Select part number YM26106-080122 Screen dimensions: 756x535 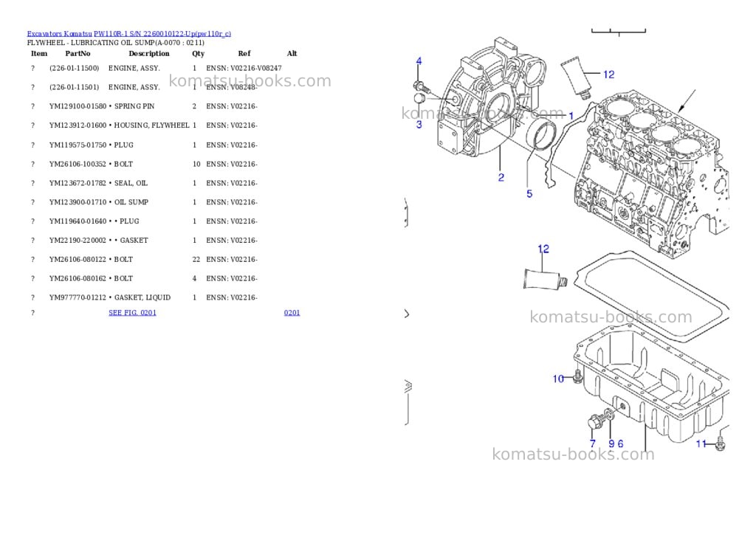pyautogui.click(x=78, y=259)
